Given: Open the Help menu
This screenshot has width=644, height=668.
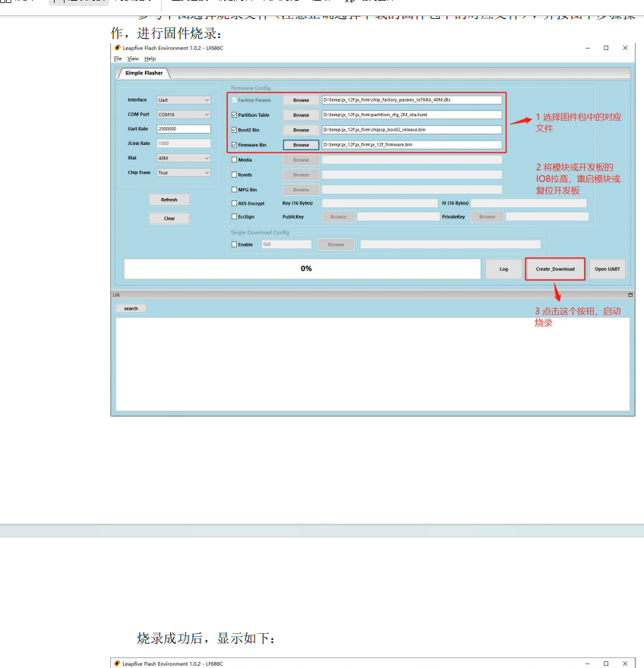Looking at the screenshot, I should (x=150, y=58).
